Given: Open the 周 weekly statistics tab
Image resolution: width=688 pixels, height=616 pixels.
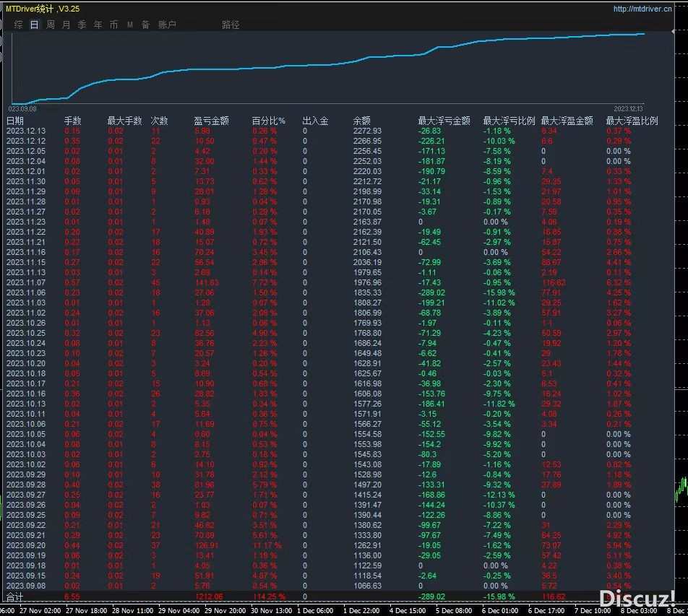Looking at the screenshot, I should (x=51, y=25).
